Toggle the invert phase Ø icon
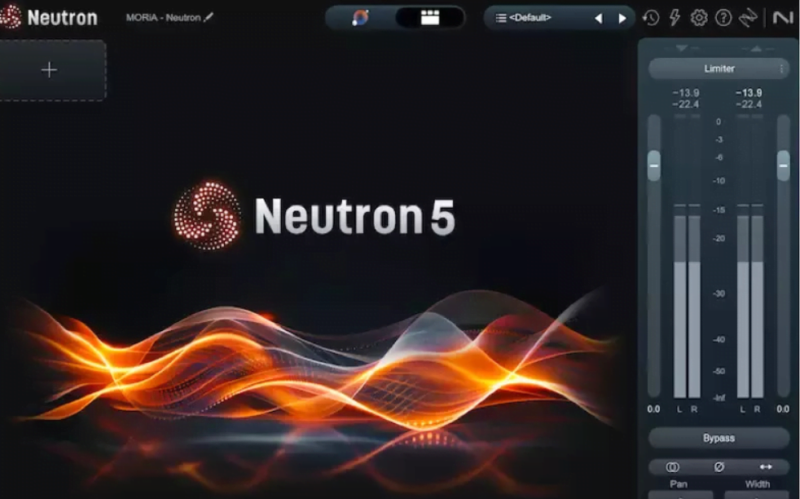Image resolution: width=800 pixels, height=499 pixels. (719, 467)
